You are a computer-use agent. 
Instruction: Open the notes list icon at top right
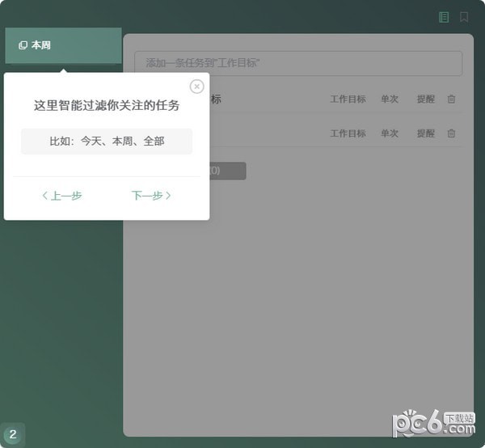[444, 17]
